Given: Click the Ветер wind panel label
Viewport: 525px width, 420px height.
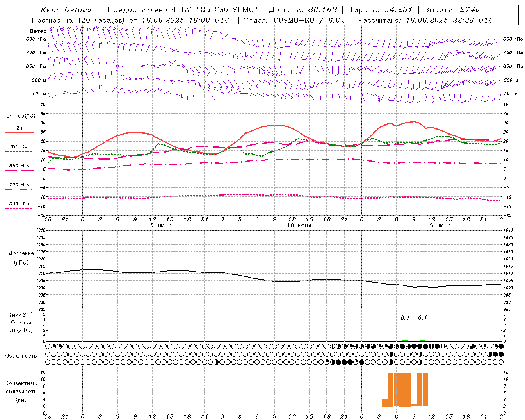Looking at the screenshot, I should tap(38, 31).
